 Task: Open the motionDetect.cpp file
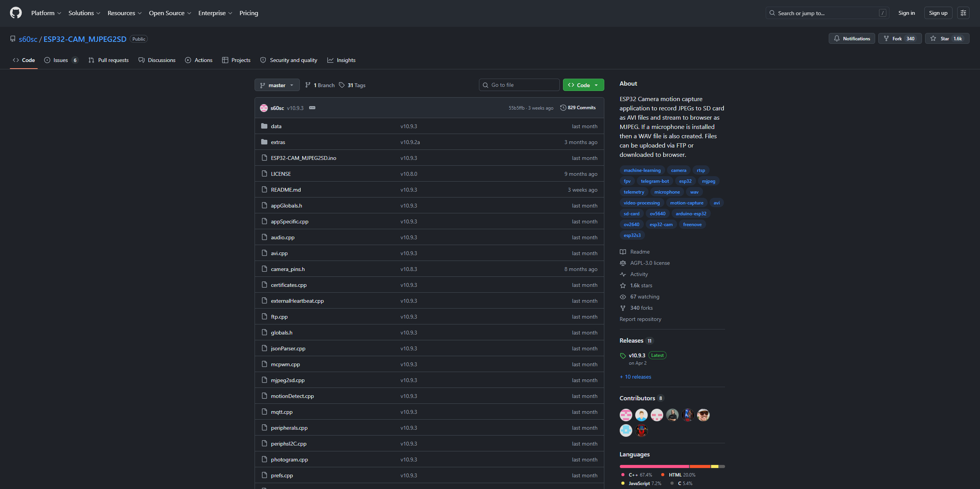coord(292,396)
